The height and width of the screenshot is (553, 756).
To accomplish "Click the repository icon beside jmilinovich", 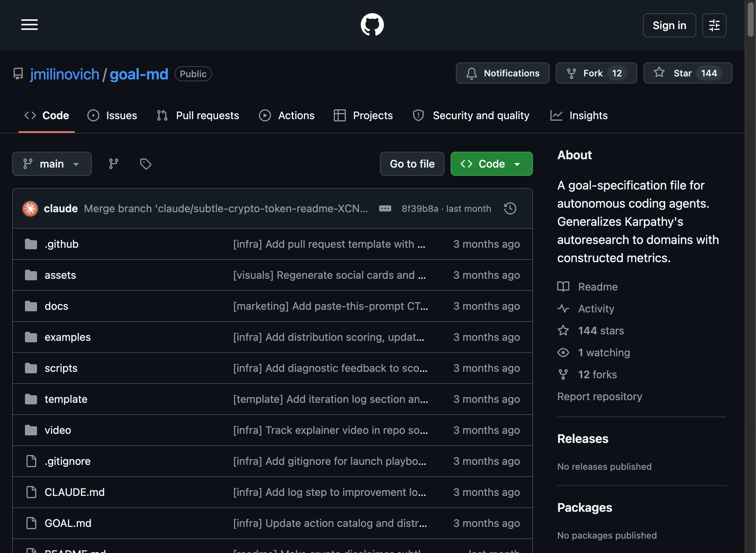I will 18,74.
